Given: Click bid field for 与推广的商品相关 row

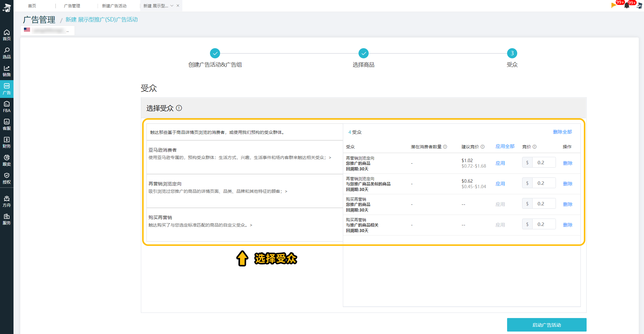Looking at the screenshot, I should 544,224.
